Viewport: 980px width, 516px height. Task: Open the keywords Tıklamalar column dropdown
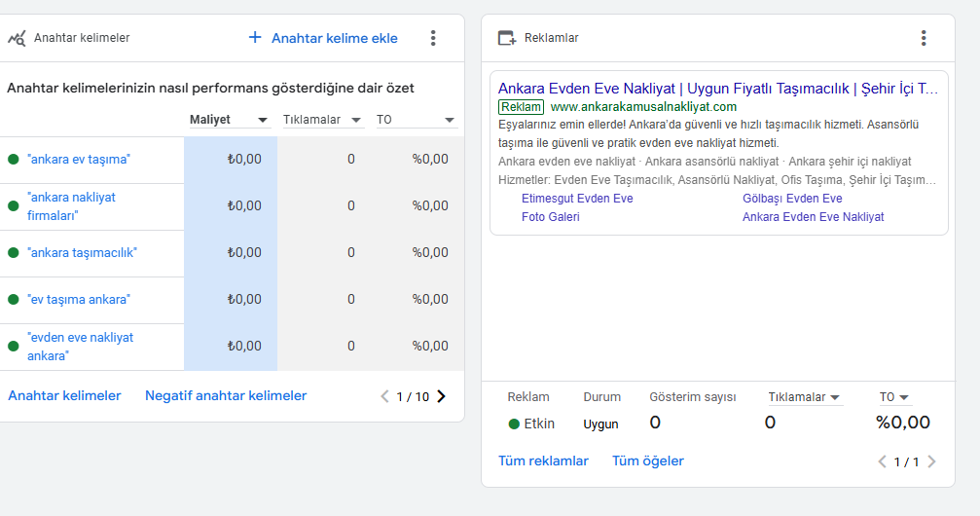(322, 120)
